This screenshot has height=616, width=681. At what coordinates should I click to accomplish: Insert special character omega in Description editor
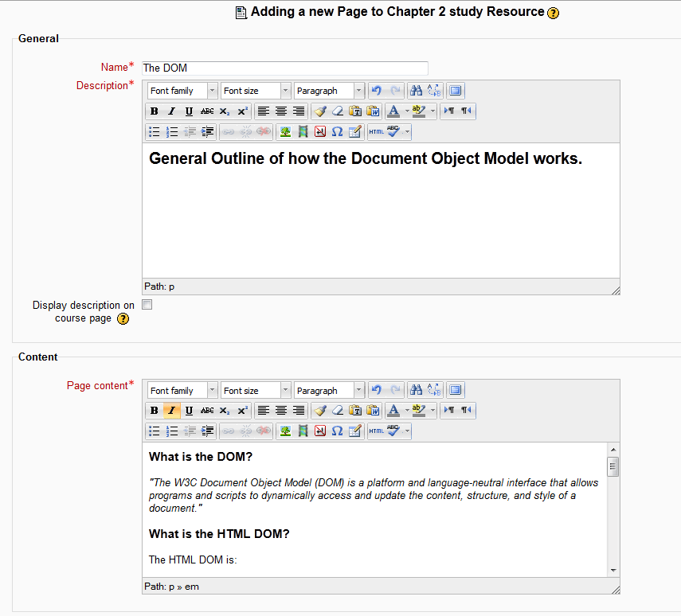point(338,131)
